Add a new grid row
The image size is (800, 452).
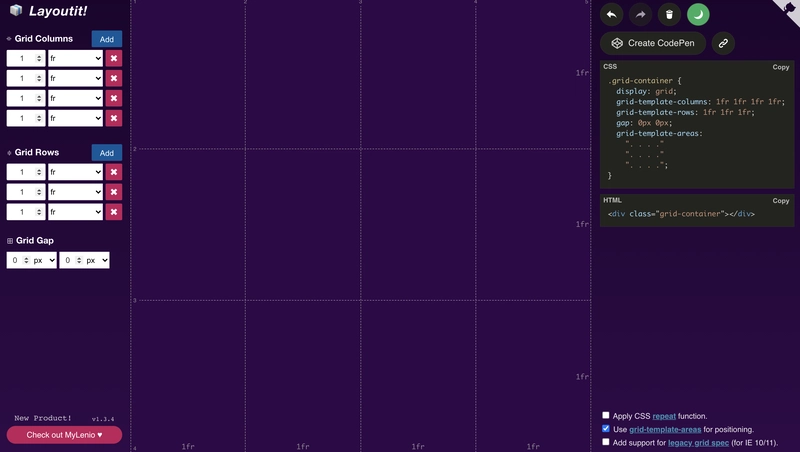pyautogui.click(x=107, y=153)
